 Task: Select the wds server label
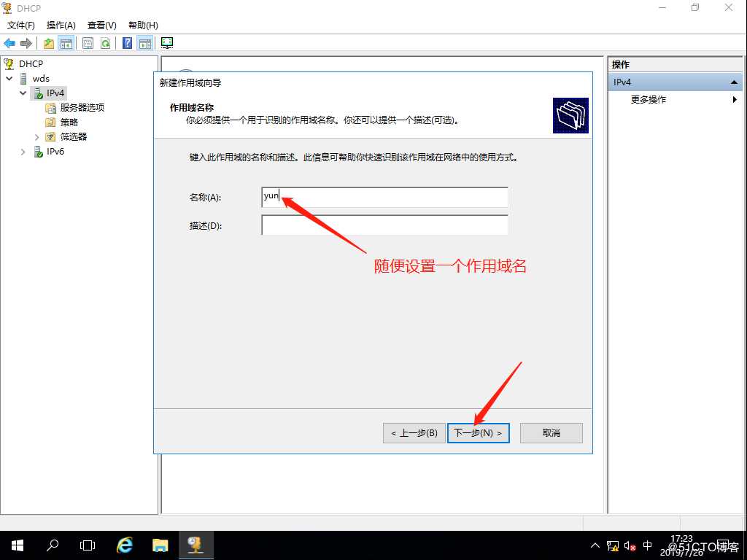(x=41, y=79)
